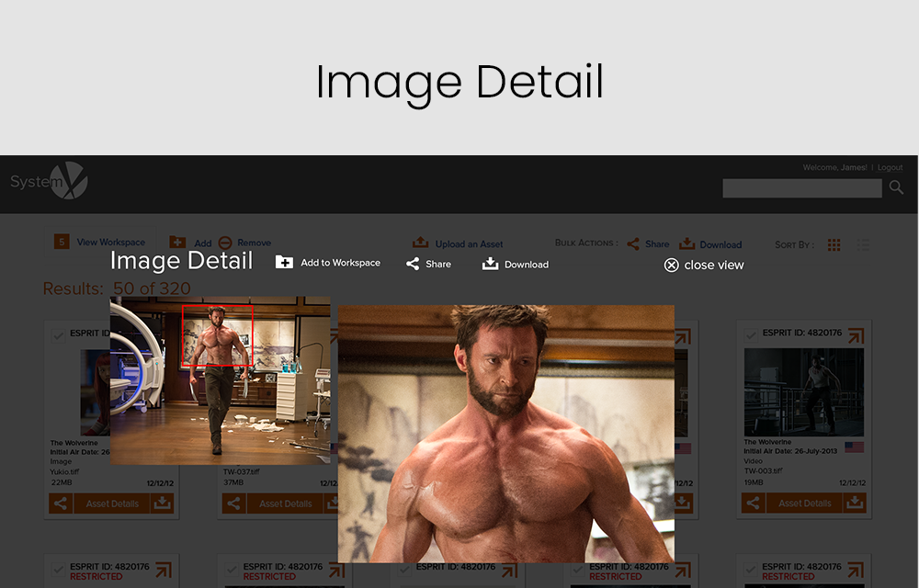Click the TW-003.tiff video thumbnail
This screenshot has width=919, height=588.
click(803, 391)
